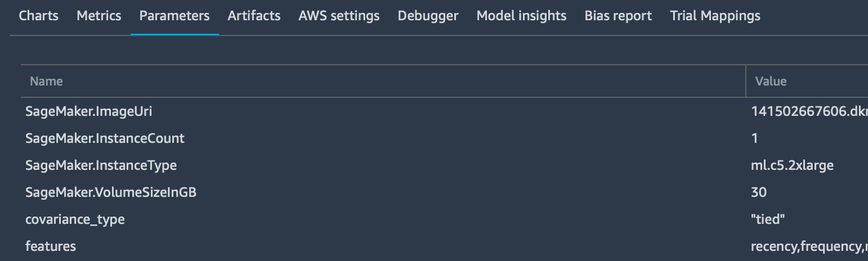The image size is (868, 261).
Task: Click the Name column header
Action: click(46, 82)
